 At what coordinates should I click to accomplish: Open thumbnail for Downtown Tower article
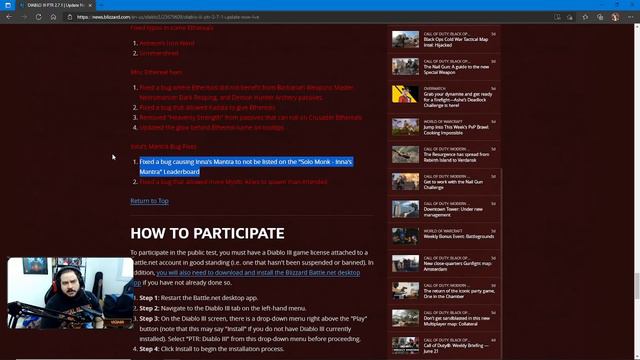click(405, 209)
